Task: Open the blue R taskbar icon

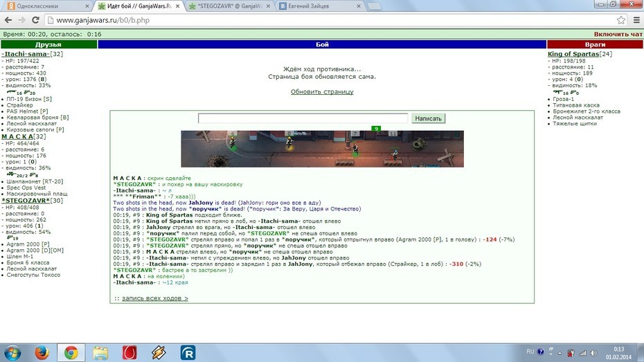Action: click(188, 353)
